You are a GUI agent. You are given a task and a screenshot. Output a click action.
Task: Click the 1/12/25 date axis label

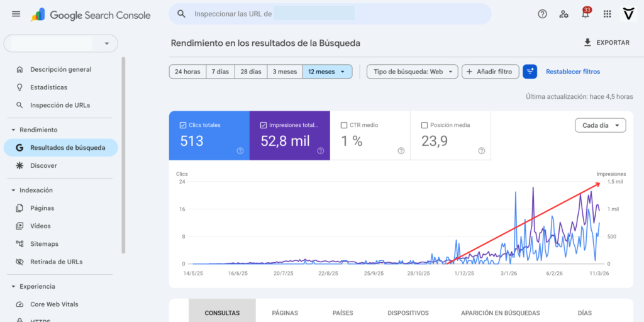[465, 273]
